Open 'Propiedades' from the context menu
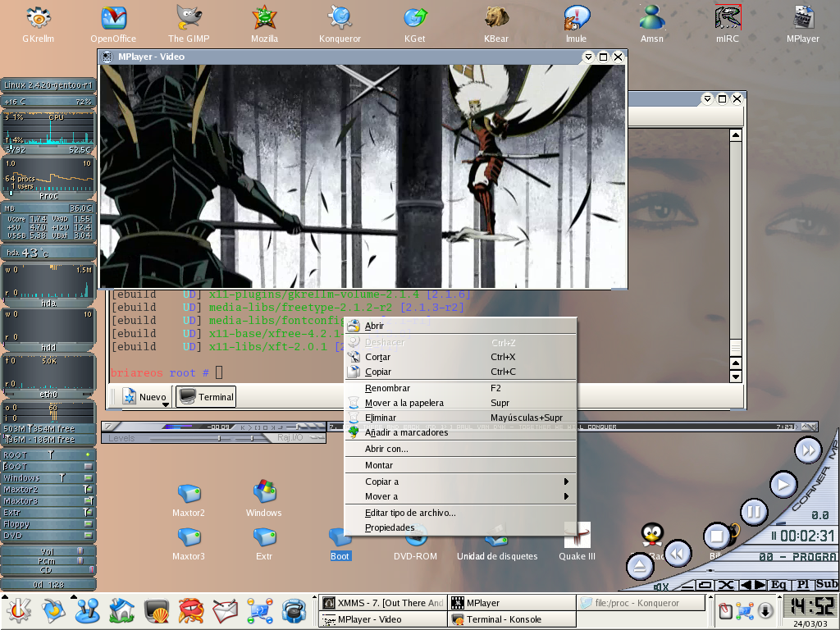Viewport: 840px width, 630px height. tap(461, 527)
